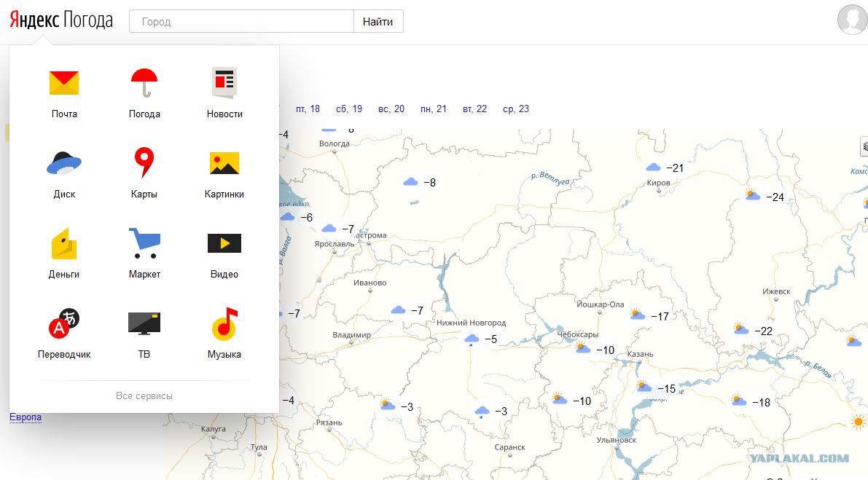Click inside the Город search field
This screenshot has width=868, height=480.
coord(241,22)
